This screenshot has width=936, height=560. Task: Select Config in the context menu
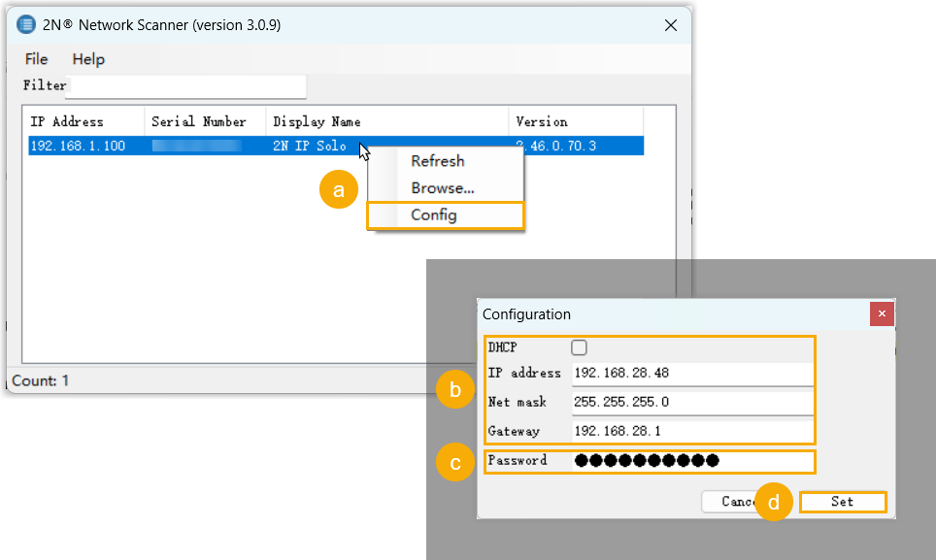pos(434,215)
